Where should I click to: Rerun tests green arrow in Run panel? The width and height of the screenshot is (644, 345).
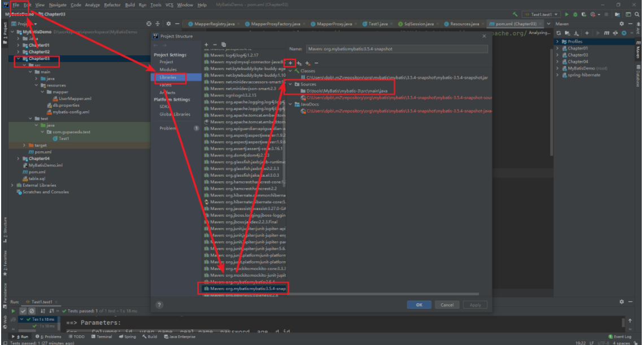(x=13, y=311)
